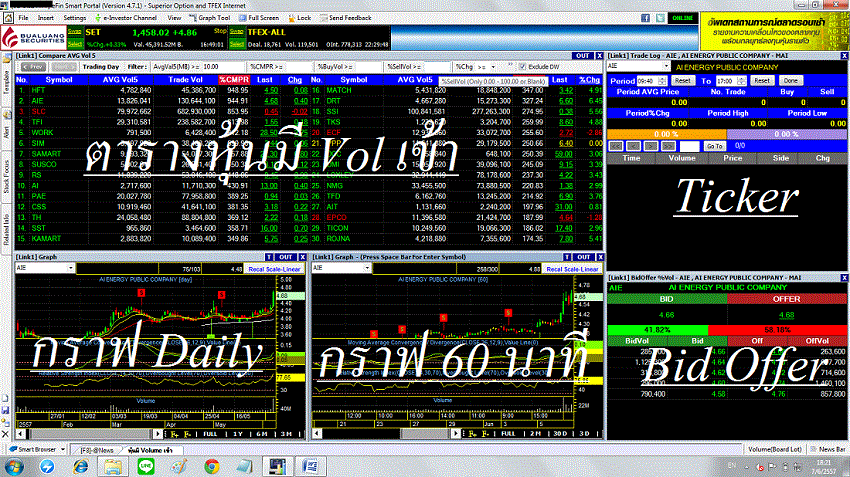Screen dimensions: 850x477
Task: Click Recal Scale-Linear on the daily graph
Action: tap(274, 269)
